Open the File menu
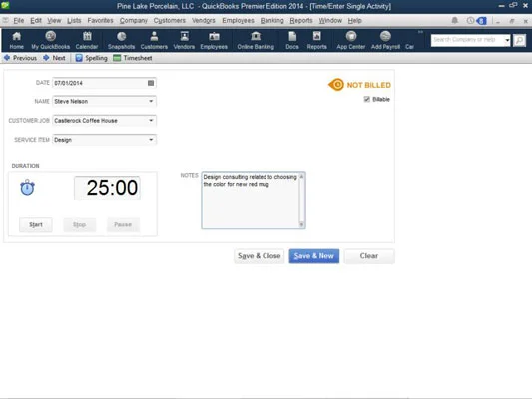This screenshot has height=399, width=532. coord(19,21)
